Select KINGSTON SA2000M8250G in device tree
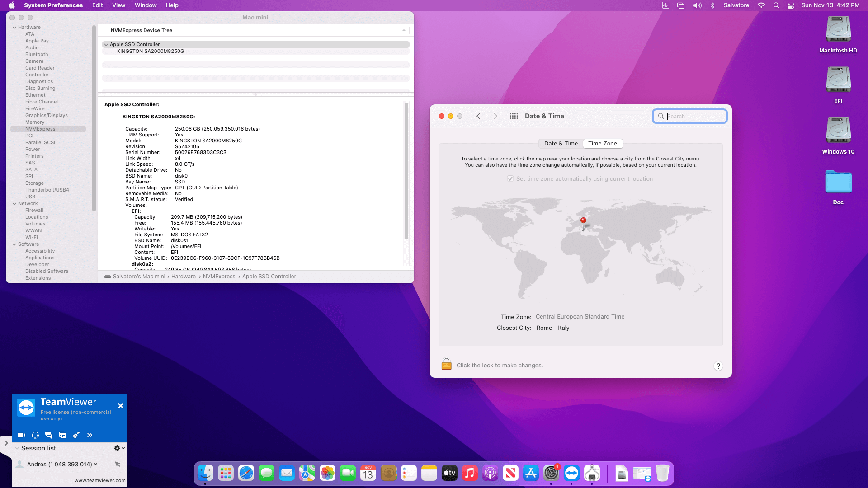The image size is (868, 488). [x=151, y=51]
